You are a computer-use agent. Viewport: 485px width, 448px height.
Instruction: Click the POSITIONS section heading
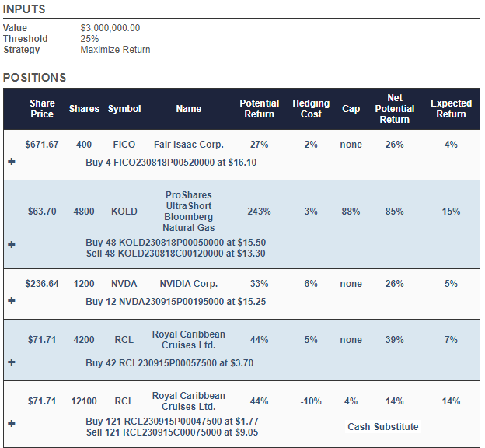point(35,78)
